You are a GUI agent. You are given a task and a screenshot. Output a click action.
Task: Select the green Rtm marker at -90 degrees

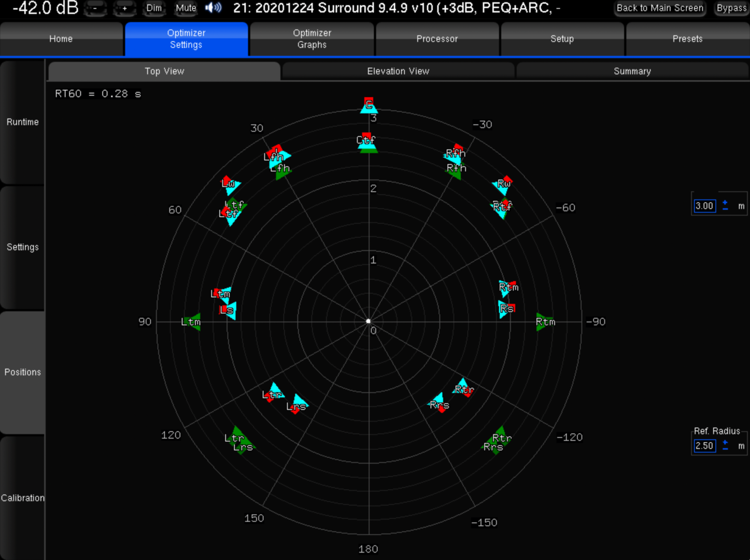545,322
